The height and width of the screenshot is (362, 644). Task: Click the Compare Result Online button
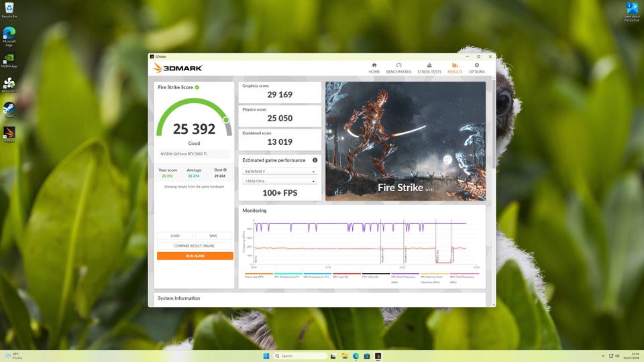(x=194, y=246)
